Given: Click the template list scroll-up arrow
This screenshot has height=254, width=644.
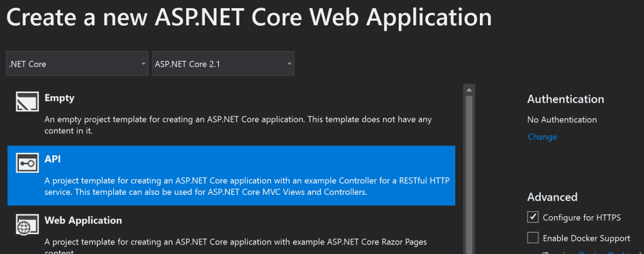Looking at the screenshot, I should 469,90.
